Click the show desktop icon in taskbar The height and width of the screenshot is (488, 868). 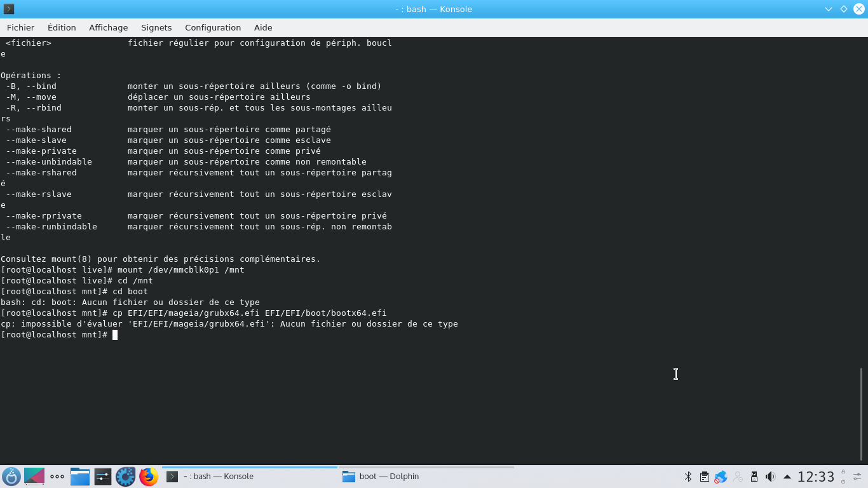[34, 477]
